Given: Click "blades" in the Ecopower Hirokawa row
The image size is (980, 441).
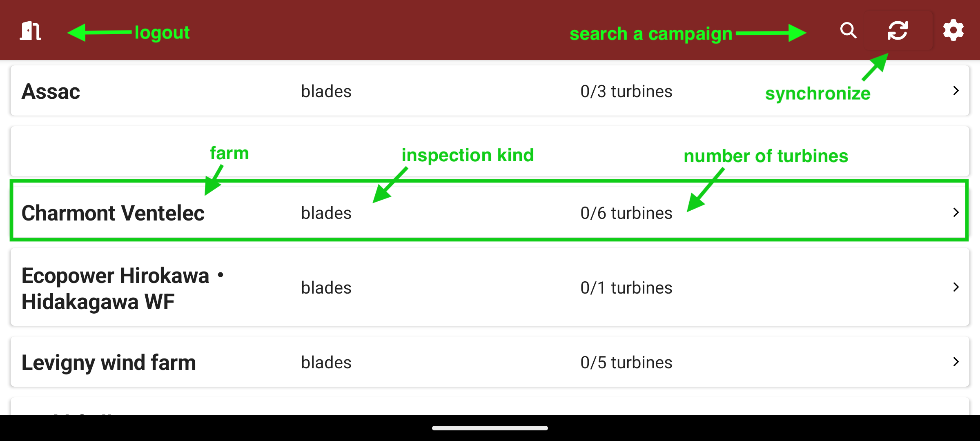Looking at the screenshot, I should [x=326, y=288].
